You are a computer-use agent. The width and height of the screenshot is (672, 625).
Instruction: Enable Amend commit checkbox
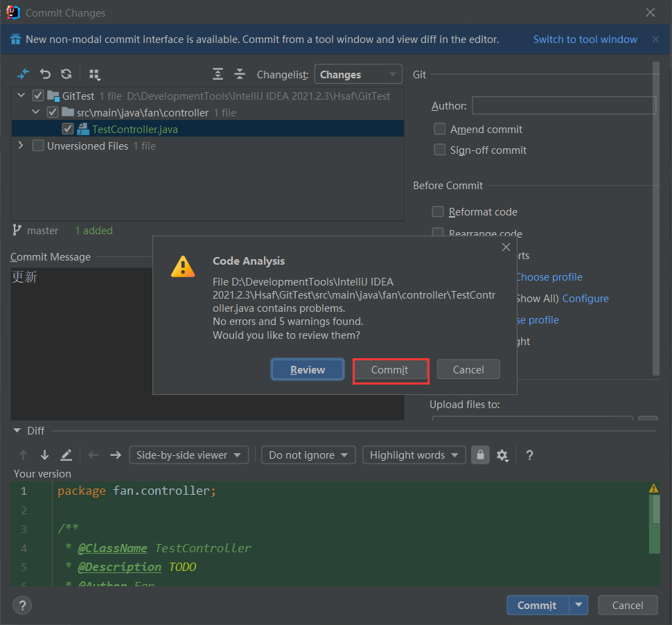point(439,129)
